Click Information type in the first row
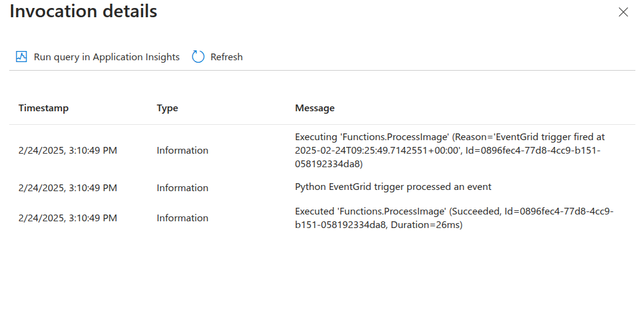Screen dimensions: 644x327 pos(182,151)
